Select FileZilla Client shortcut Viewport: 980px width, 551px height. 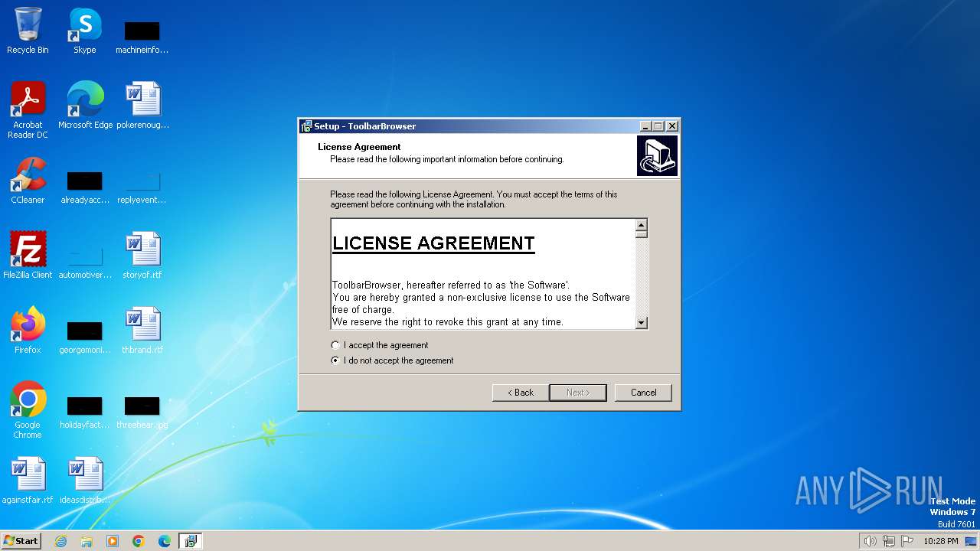pyautogui.click(x=28, y=256)
